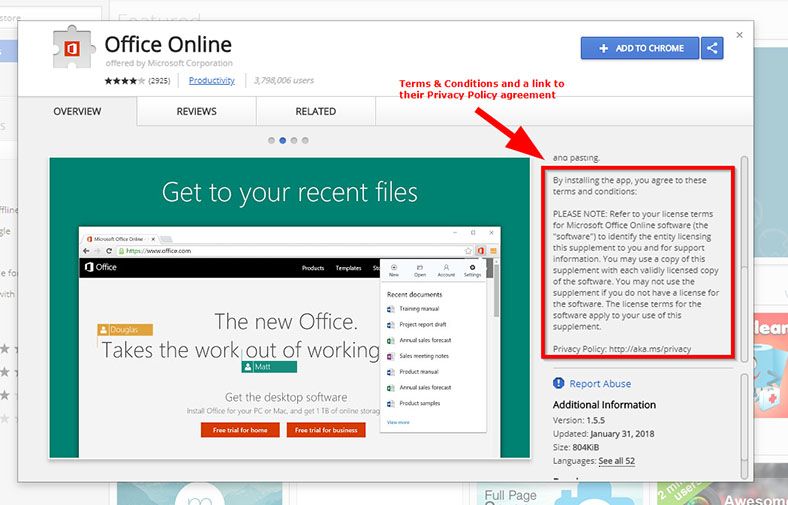Click the Project report draft document entry

click(x=417, y=325)
